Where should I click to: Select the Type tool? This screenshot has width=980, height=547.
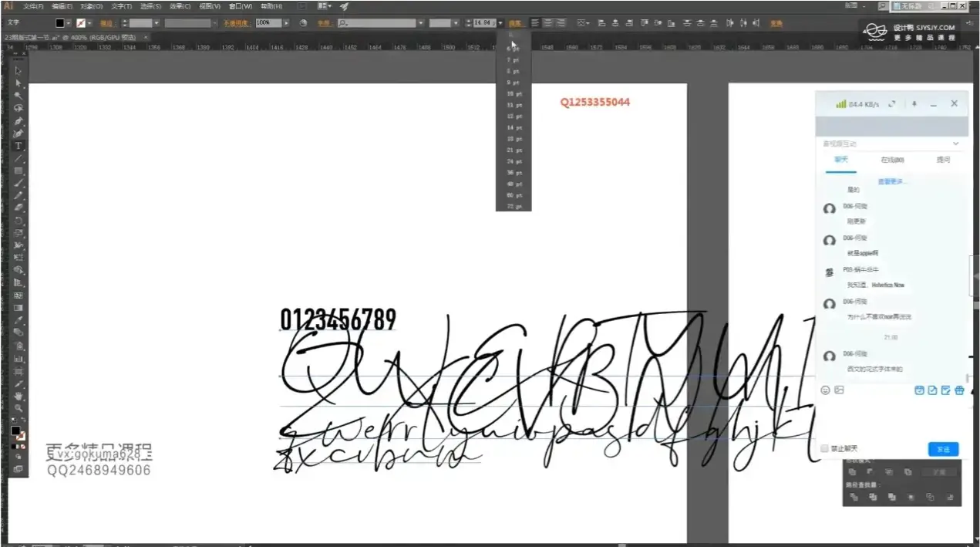click(19, 145)
